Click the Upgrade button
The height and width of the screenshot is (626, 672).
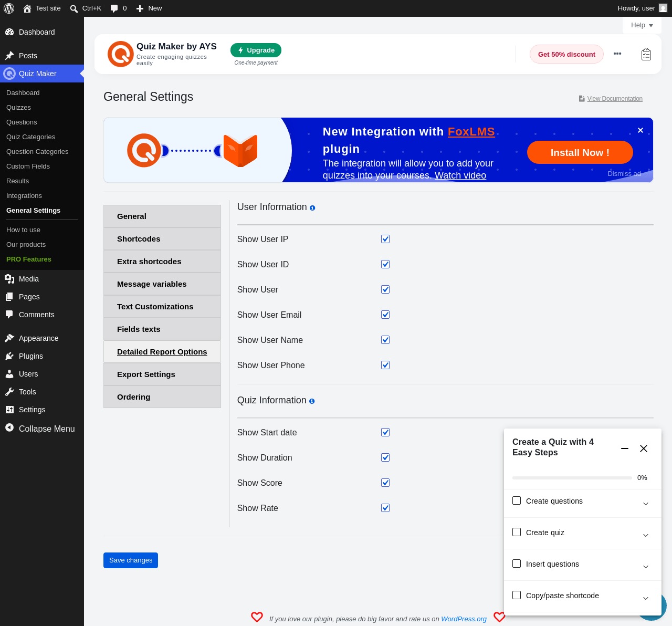[256, 50]
